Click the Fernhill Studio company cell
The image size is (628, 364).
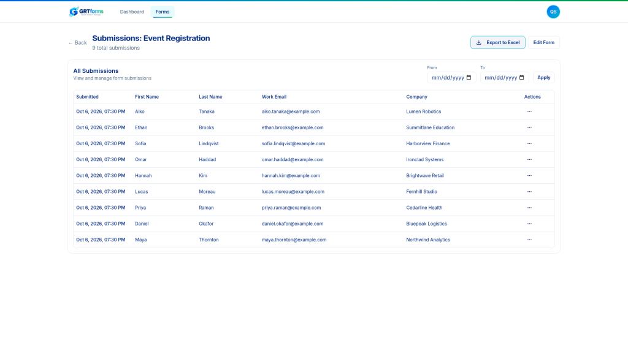click(x=421, y=192)
